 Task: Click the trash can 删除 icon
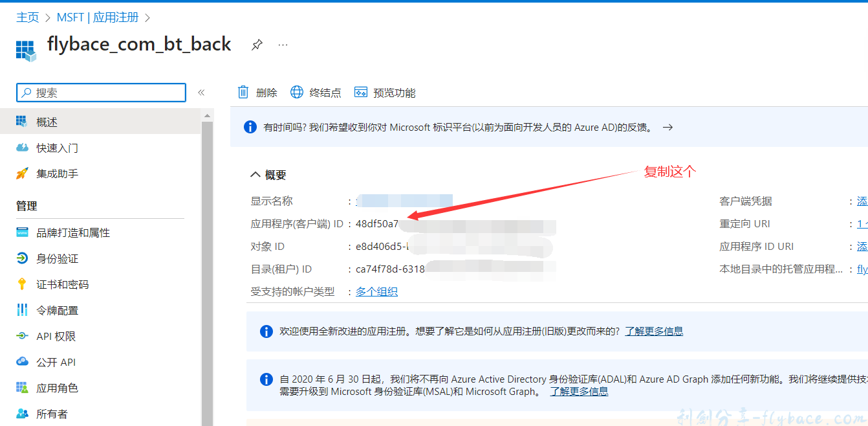pyautogui.click(x=243, y=92)
